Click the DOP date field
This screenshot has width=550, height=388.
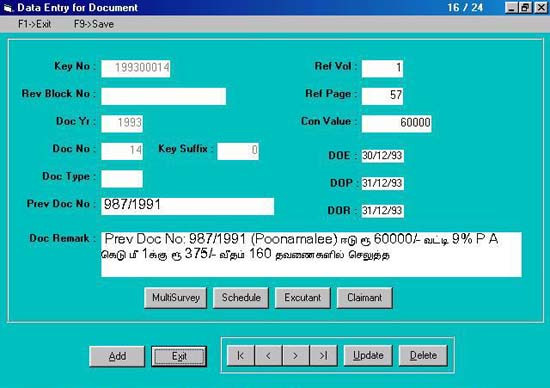click(383, 183)
